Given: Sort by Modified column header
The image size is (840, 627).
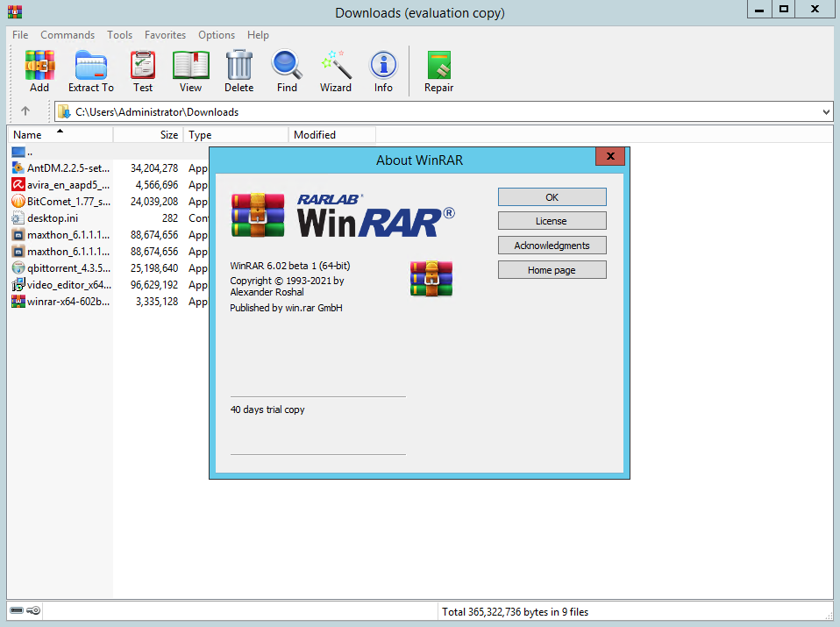Looking at the screenshot, I should [332, 134].
